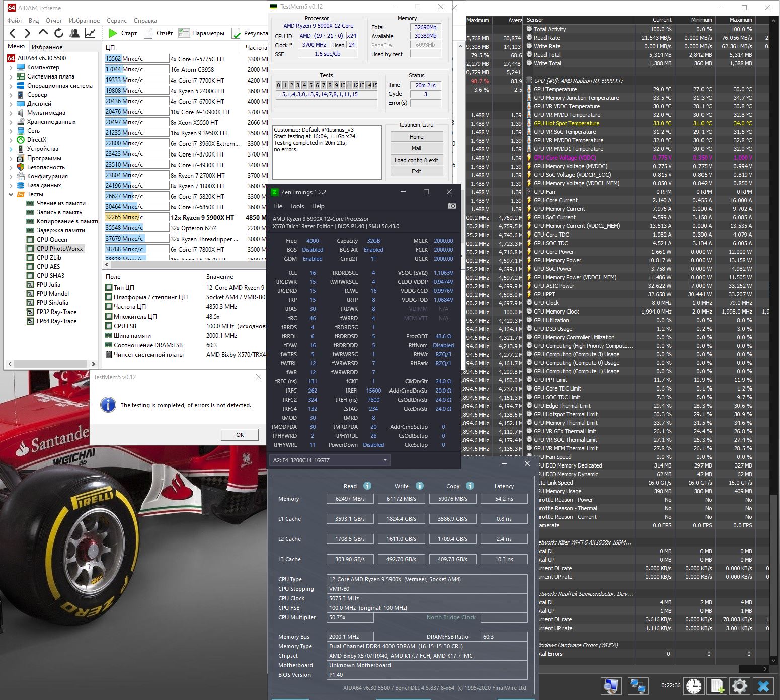Click the Write info icon in benchmark
Image resolution: width=780 pixels, height=700 pixels.
pos(419,486)
